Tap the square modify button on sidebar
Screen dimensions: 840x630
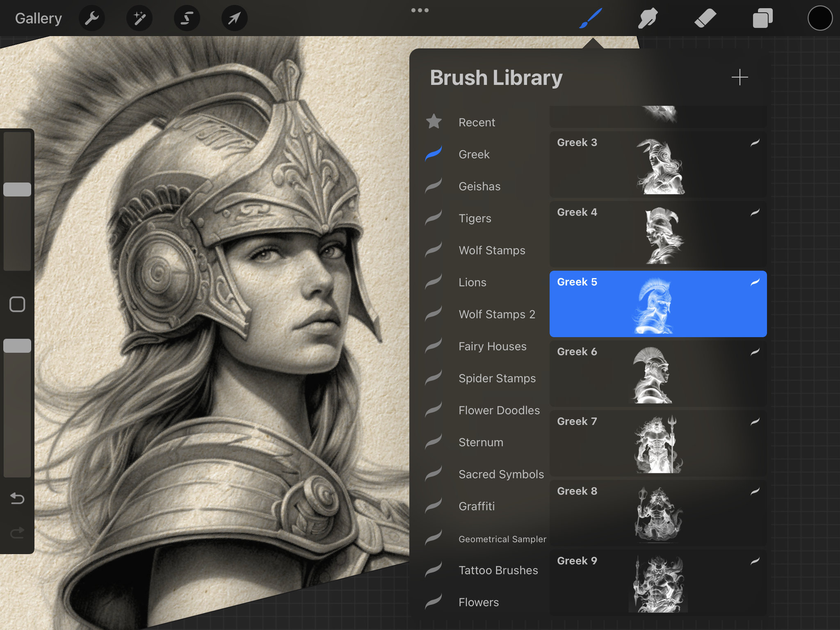pos(17,304)
